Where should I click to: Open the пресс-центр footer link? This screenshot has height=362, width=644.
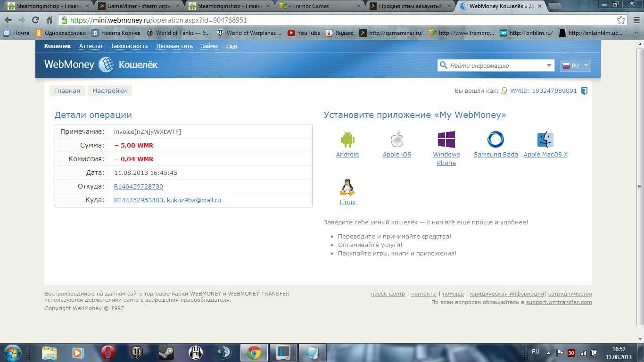click(x=388, y=294)
